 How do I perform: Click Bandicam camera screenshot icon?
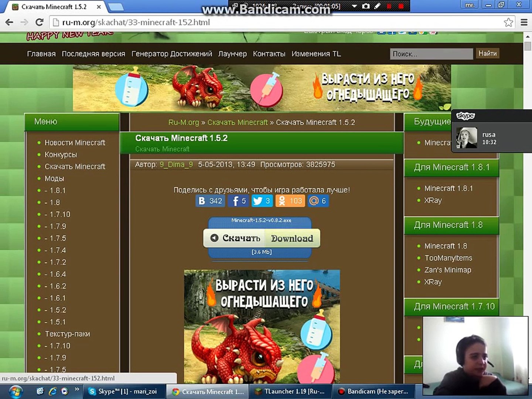pyautogui.click(x=366, y=6)
